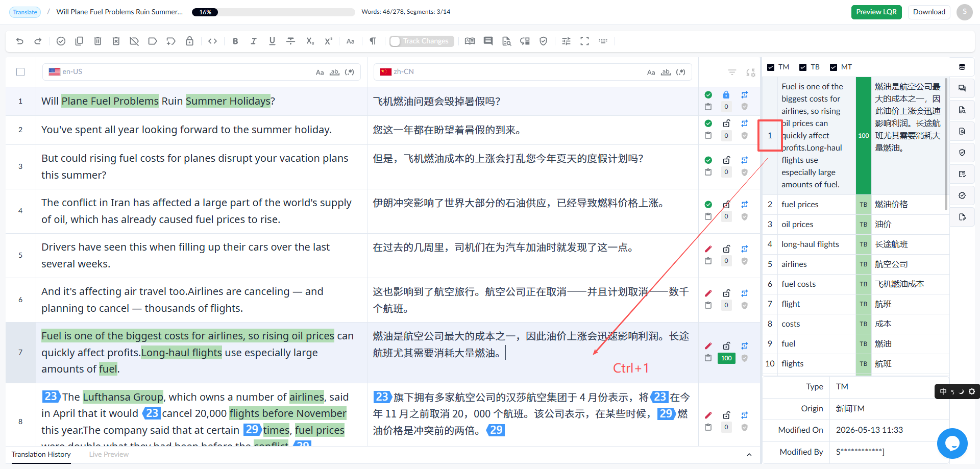This screenshot has width=980, height=469.
Task: Click the QA shield icon in the toolbar
Action: coord(543,41)
